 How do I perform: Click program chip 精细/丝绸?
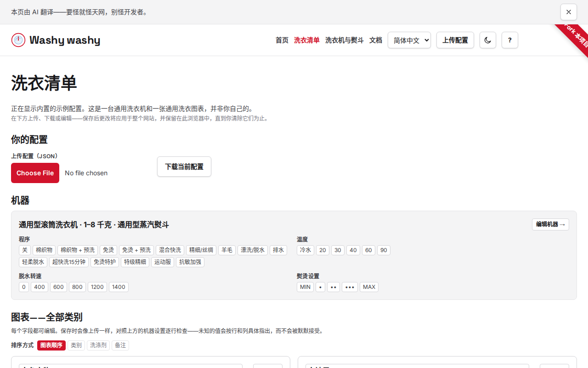point(201,250)
